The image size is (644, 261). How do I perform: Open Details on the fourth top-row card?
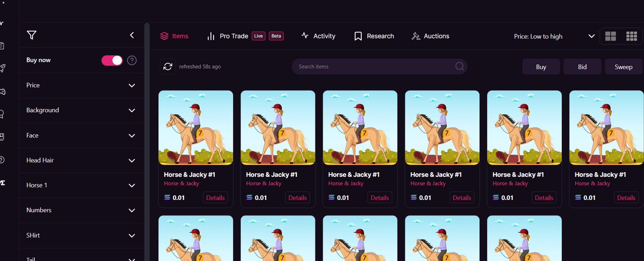tap(462, 198)
